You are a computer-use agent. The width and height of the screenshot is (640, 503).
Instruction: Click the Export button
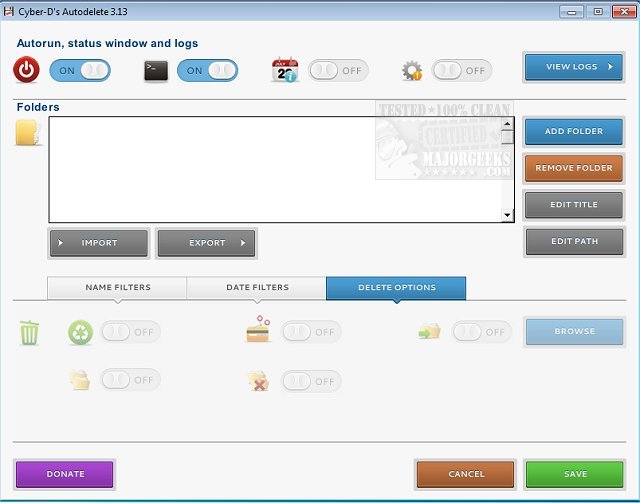(206, 243)
